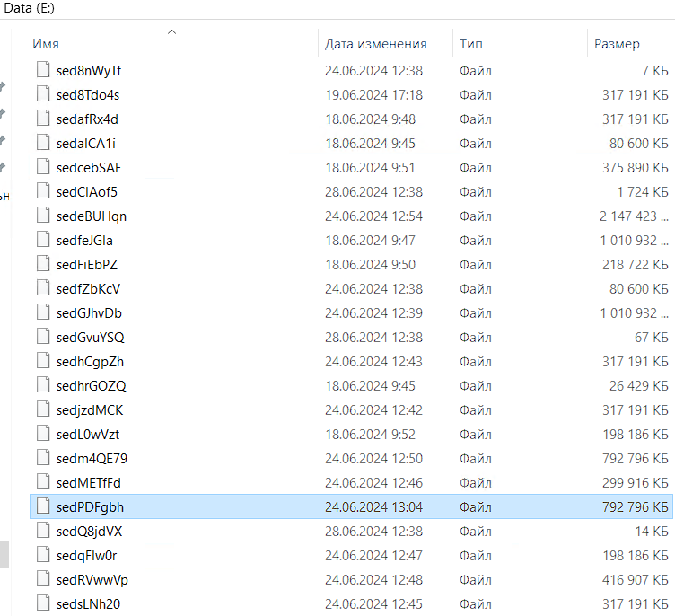Select the sedFiEbPZ file icon
The height and width of the screenshot is (616, 675).
coord(42,264)
